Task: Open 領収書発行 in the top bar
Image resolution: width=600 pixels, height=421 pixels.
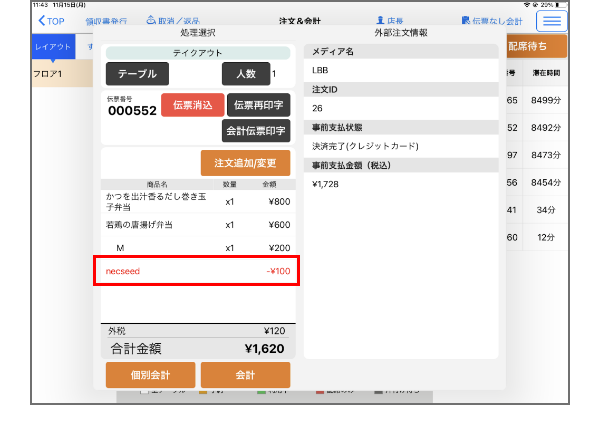Action: [x=106, y=20]
